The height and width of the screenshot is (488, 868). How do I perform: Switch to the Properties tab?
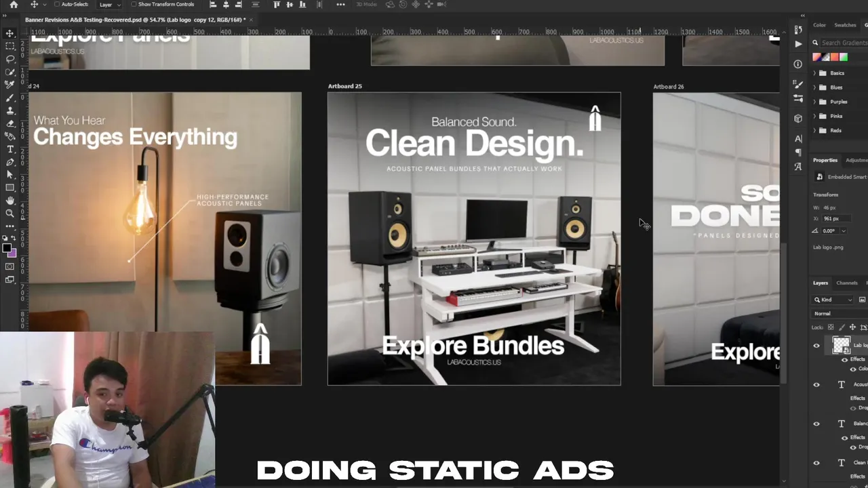click(x=825, y=161)
